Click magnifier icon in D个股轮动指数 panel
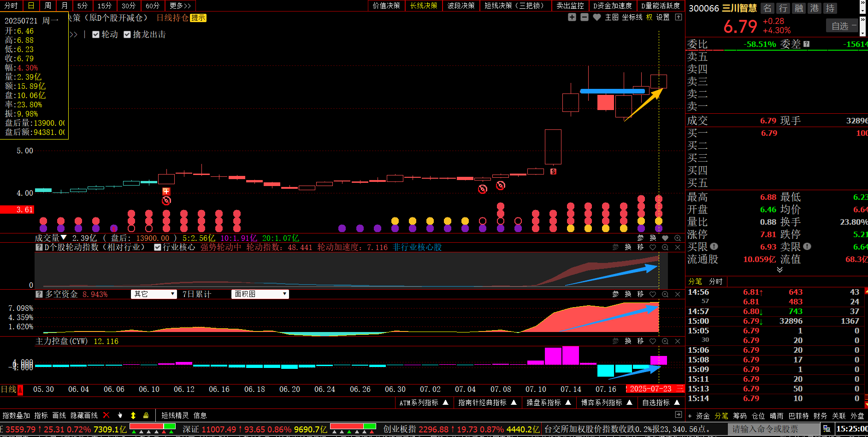 coord(665,247)
